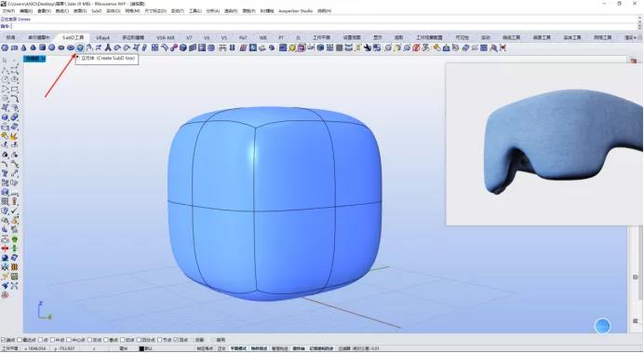Click the first SubD sphere icon in toolbar
Image resolution: width=644 pixels, height=353 pixels.
pos(5,48)
